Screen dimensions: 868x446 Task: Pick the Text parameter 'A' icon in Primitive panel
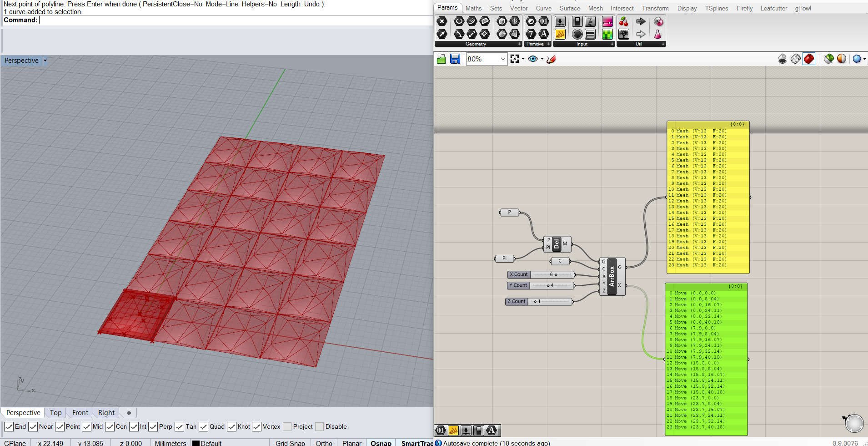(x=544, y=34)
